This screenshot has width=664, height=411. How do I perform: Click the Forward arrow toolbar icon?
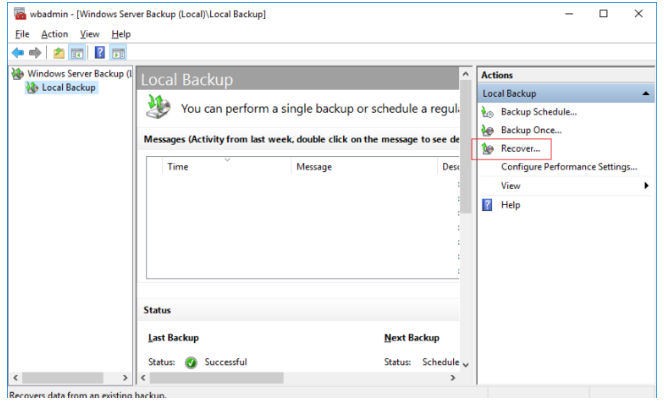(35, 53)
